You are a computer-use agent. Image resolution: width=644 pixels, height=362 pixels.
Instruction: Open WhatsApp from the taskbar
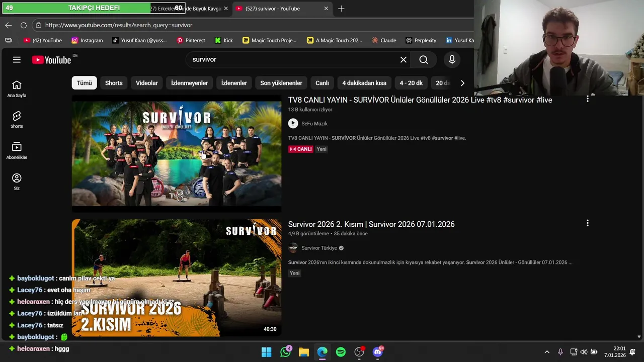[286, 352]
